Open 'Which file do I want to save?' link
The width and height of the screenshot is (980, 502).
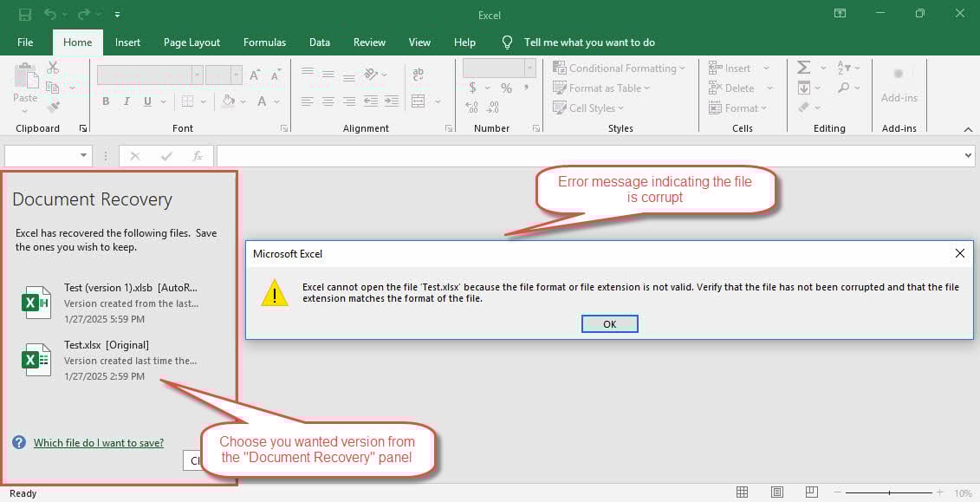click(98, 443)
